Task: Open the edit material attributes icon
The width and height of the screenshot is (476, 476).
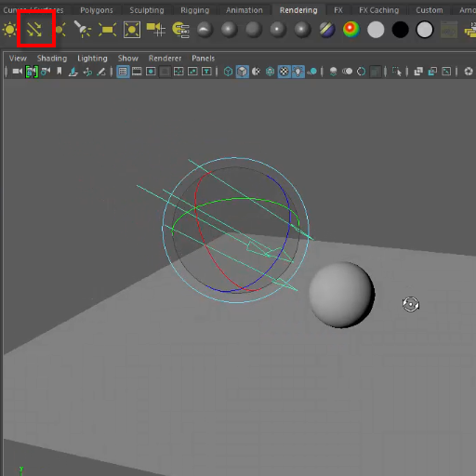Action: tap(180, 30)
